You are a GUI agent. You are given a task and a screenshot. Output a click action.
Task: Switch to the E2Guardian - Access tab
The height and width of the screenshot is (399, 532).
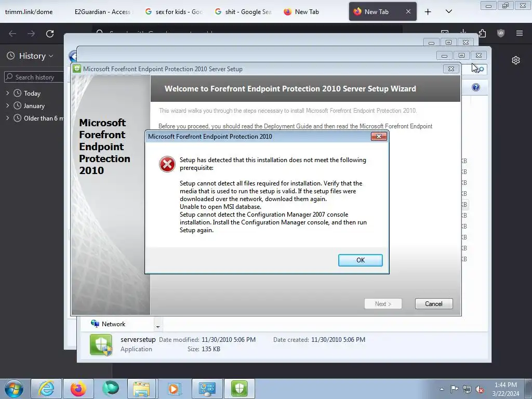click(103, 12)
